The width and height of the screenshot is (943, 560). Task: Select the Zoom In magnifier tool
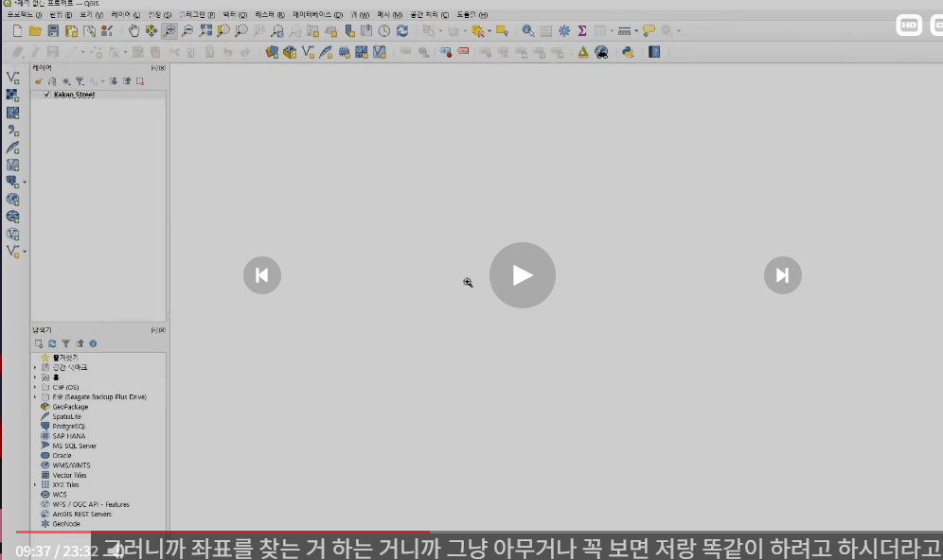[169, 30]
